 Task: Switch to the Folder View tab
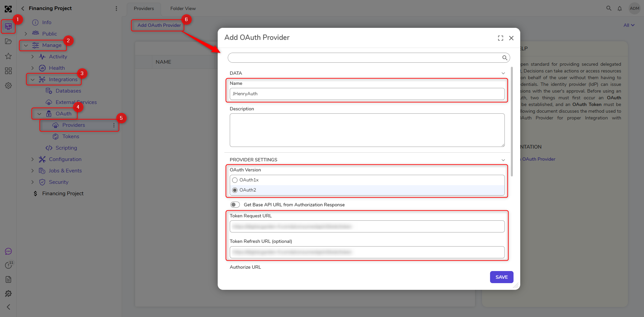click(x=183, y=9)
